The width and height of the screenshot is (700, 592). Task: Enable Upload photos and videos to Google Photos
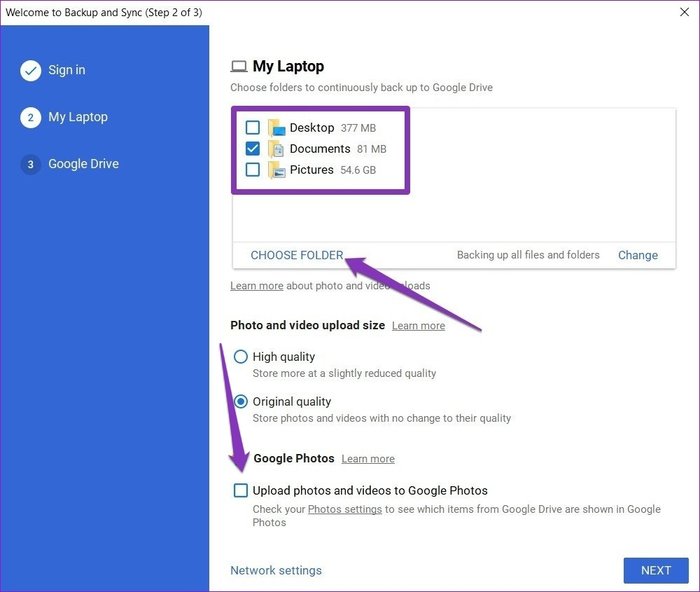coord(241,490)
